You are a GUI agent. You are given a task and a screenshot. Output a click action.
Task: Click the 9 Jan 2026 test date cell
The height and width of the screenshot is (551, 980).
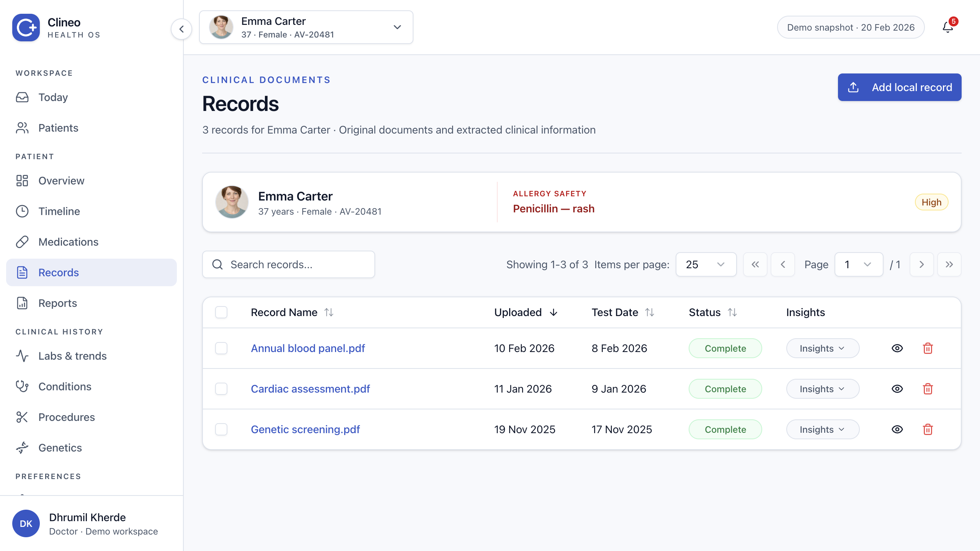point(619,389)
